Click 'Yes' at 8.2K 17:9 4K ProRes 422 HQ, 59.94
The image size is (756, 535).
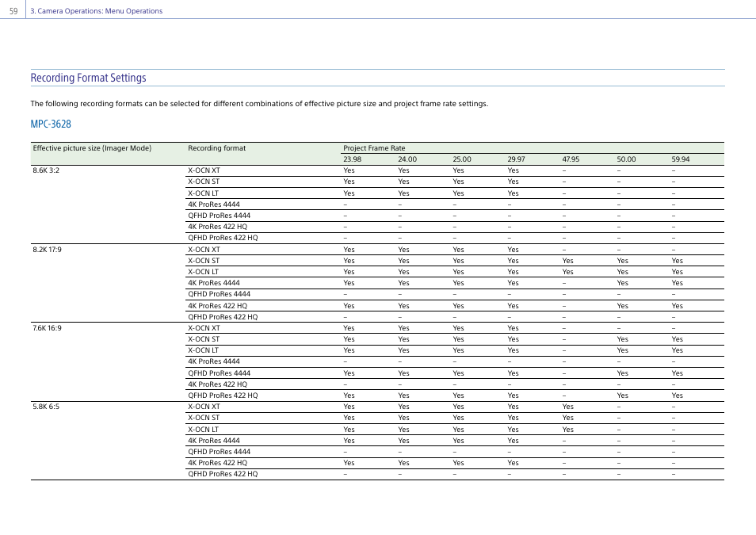(x=678, y=306)
